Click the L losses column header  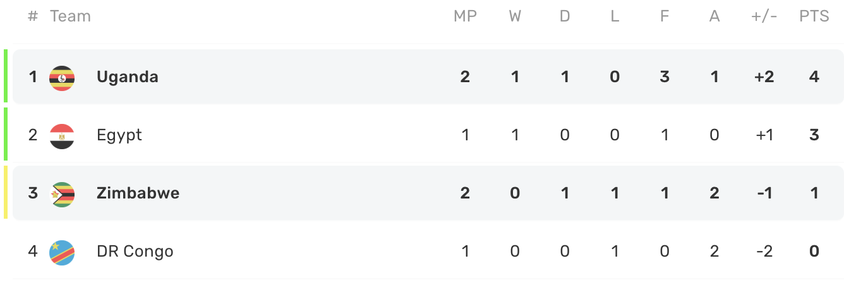pyautogui.click(x=615, y=16)
